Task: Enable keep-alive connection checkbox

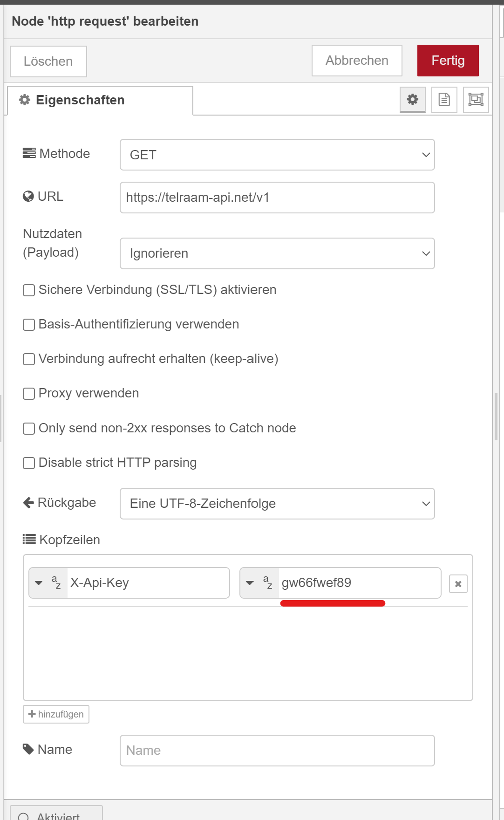Action: pos(29,359)
